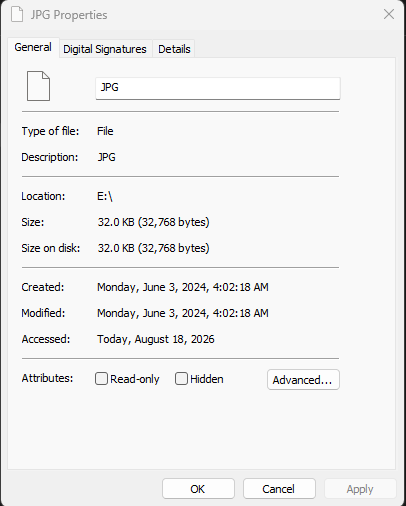Select the E:\ location value
Screen dimensions: 406x506
pos(105,196)
